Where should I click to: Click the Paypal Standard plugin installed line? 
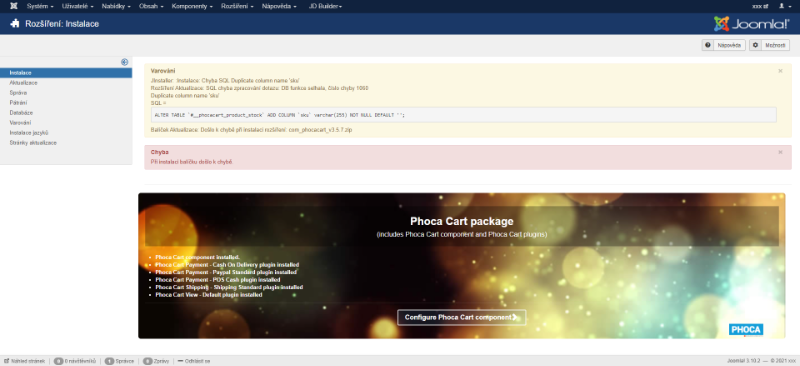225,272
